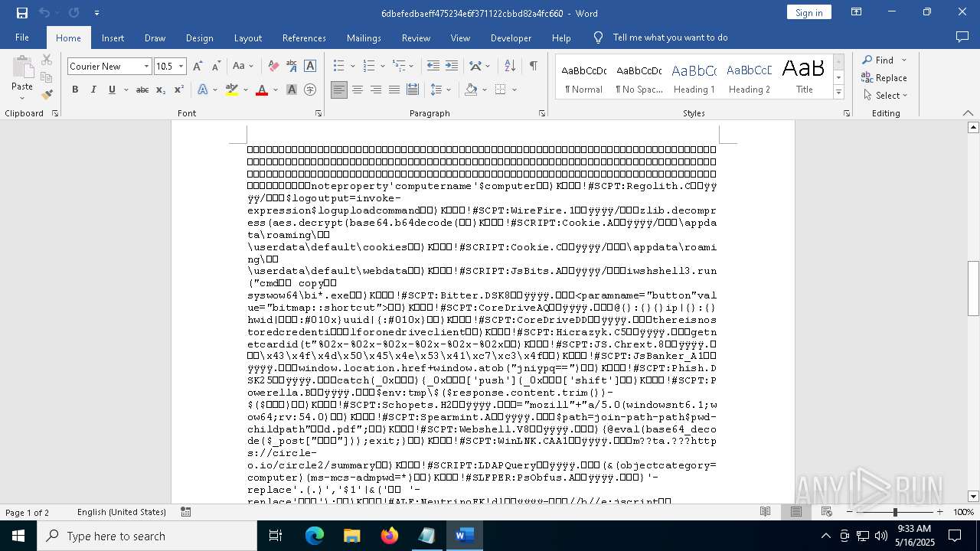980x551 pixels.
Task: Decrease the paragraph indent
Action: point(433,67)
